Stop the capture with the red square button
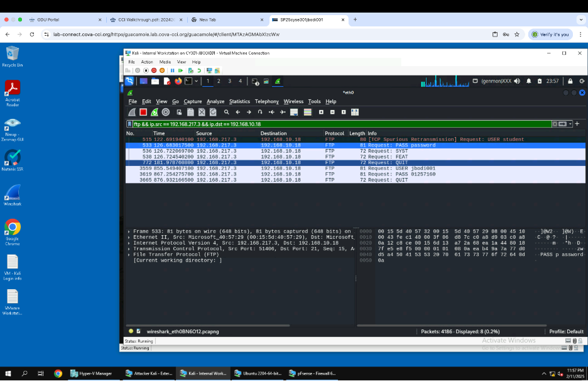 click(143, 112)
